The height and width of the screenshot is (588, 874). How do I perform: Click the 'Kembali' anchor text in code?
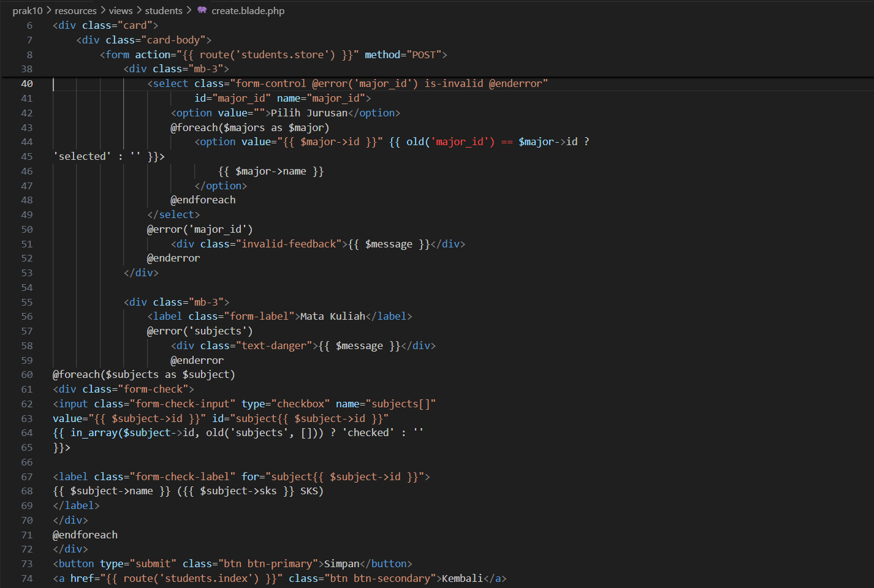point(462,578)
